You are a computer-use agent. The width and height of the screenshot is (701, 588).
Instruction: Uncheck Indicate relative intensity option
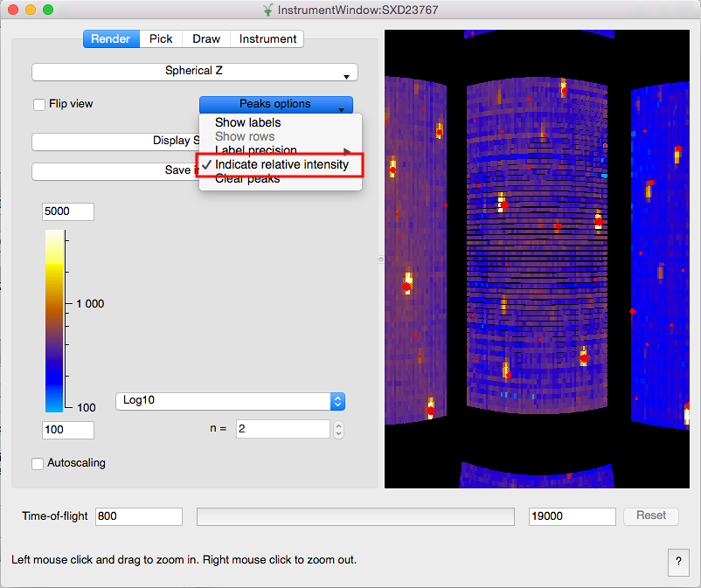[281, 164]
